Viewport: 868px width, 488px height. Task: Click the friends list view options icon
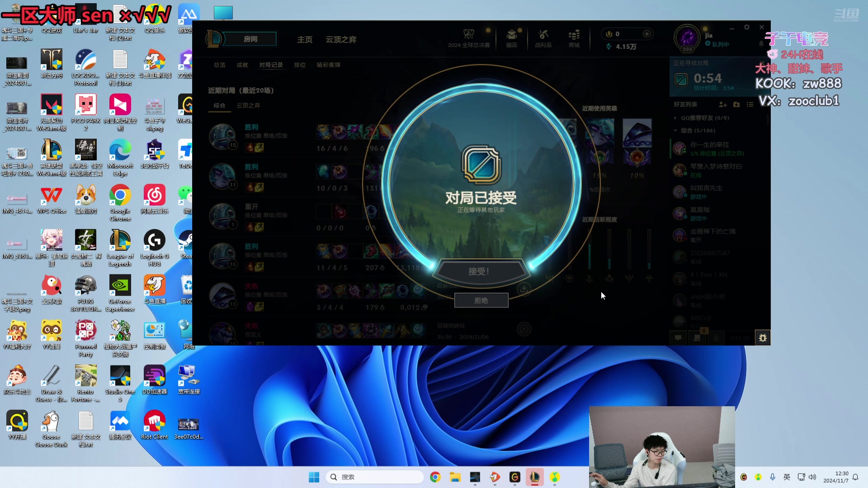pos(750,104)
